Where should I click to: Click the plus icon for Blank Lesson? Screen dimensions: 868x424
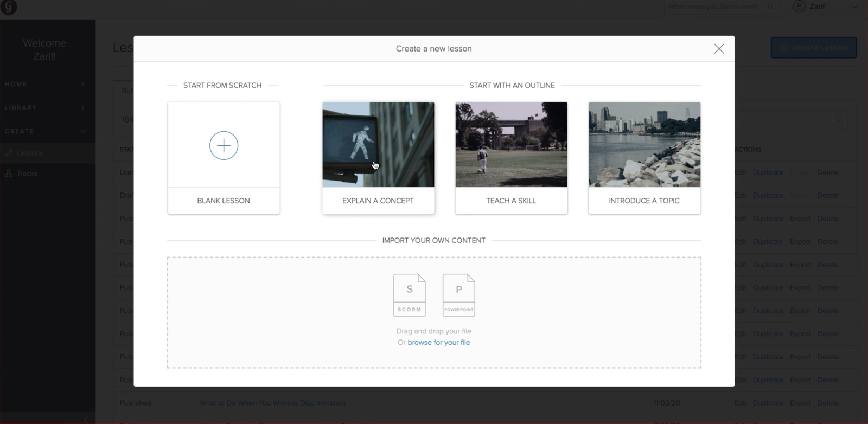224,145
